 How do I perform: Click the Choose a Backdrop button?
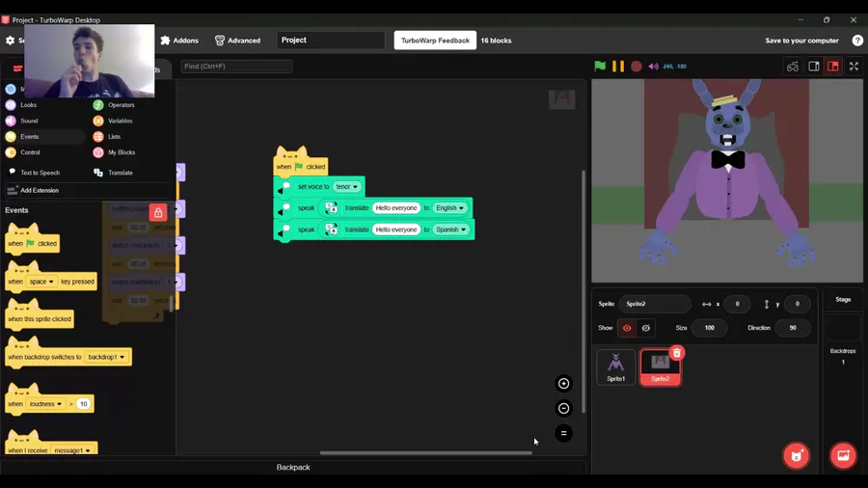tap(843, 456)
